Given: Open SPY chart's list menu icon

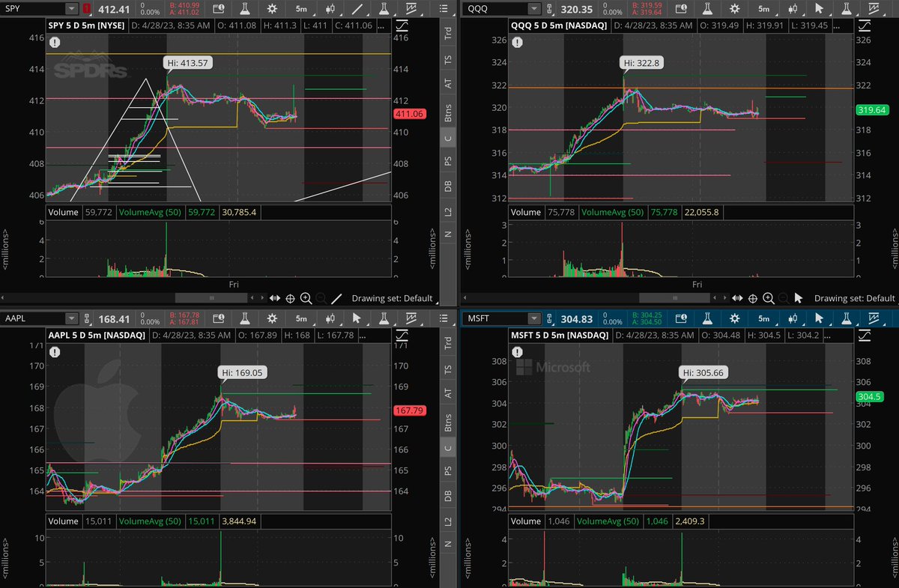Looking at the screenshot, I should pyautogui.click(x=445, y=9).
